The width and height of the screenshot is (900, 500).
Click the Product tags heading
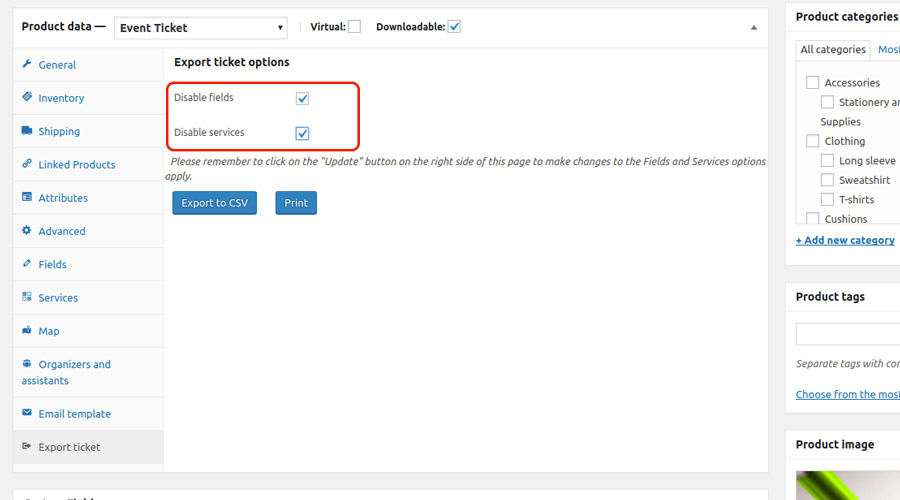pos(830,297)
